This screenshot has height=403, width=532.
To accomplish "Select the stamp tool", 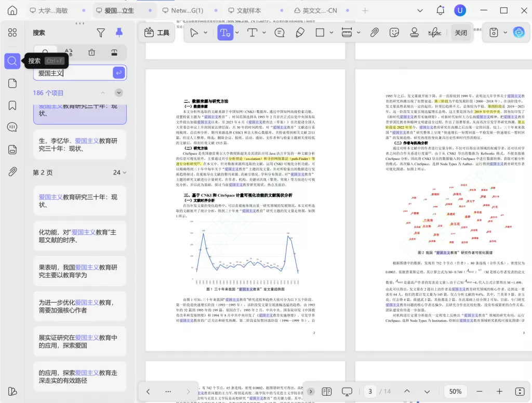I will click(414, 33).
